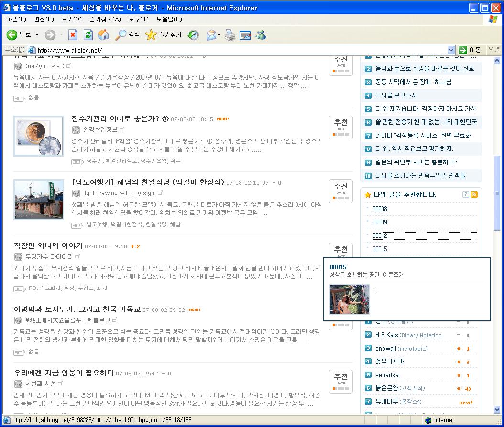The height and width of the screenshot is (427, 504).
Task: Refresh the page with the toolbar icon
Action: point(88,34)
